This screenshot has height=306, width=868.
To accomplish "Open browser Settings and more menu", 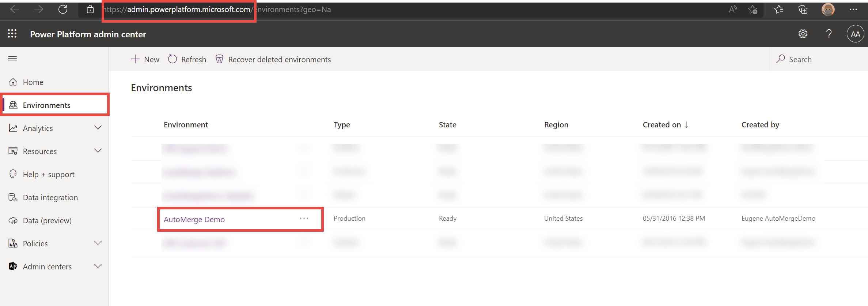I will [853, 10].
